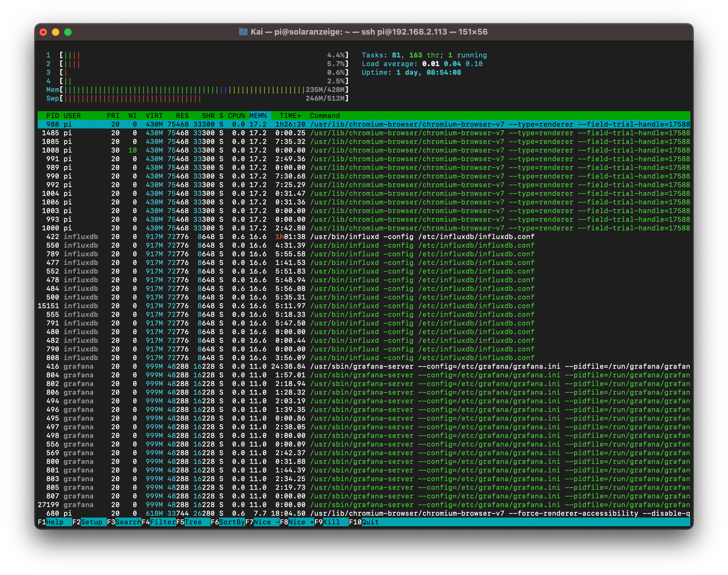The width and height of the screenshot is (728, 575).
Task: Open F2 Setup in bottom bar
Action: tap(91, 522)
